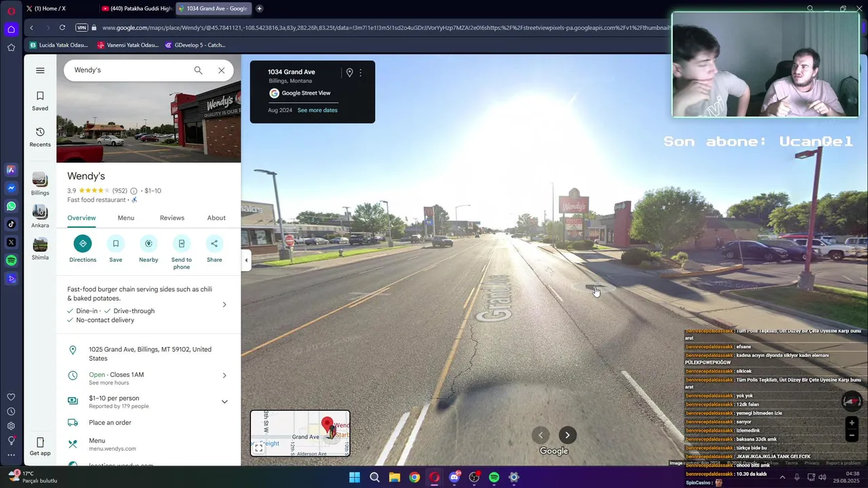Click Get app in Maps sidebar
The image size is (868, 488).
40,447
